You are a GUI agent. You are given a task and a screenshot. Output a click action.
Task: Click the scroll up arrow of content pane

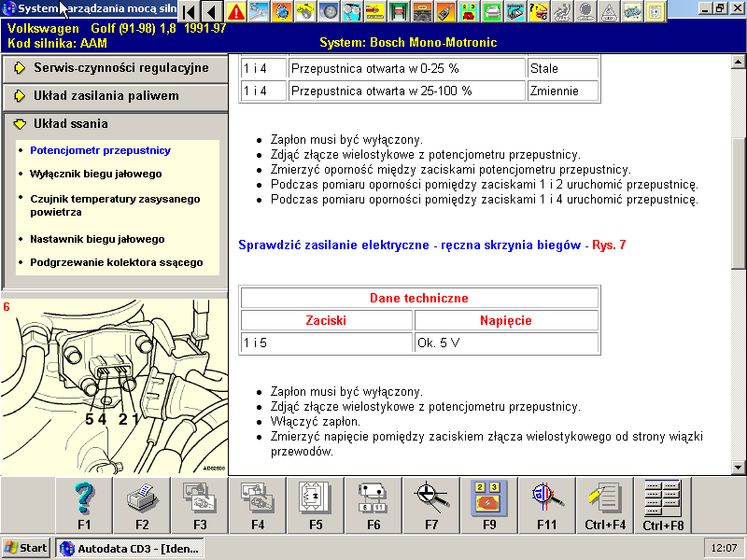[x=738, y=62]
